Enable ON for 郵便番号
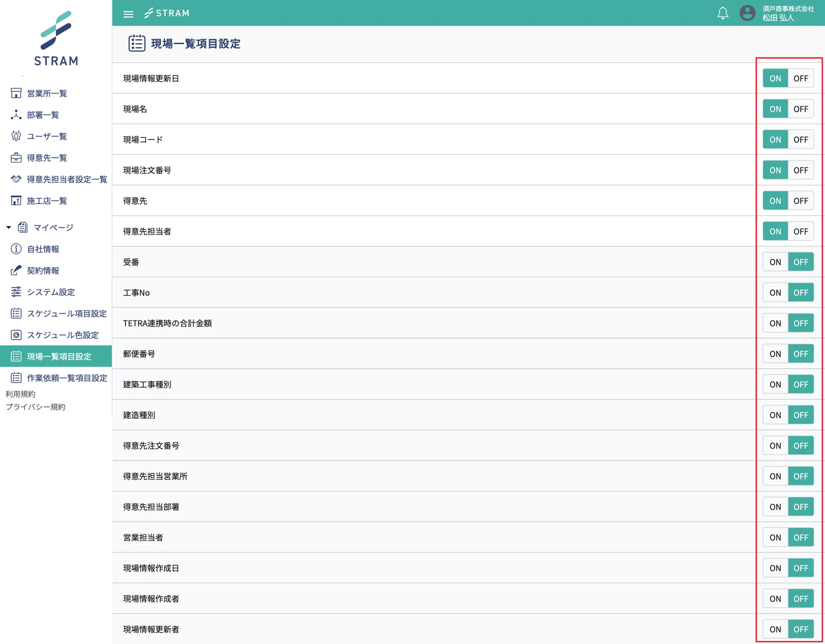 (775, 354)
